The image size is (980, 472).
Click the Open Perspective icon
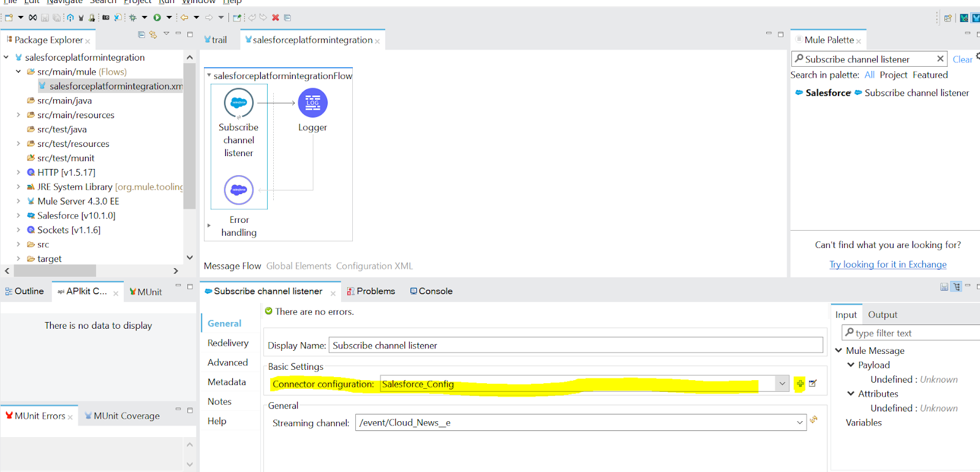coord(948,18)
